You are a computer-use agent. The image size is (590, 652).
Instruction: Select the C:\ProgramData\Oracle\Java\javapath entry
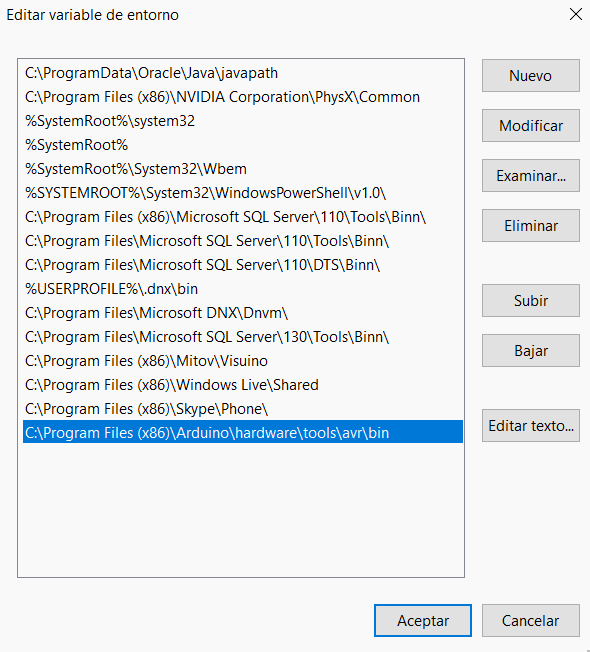[x=243, y=73]
